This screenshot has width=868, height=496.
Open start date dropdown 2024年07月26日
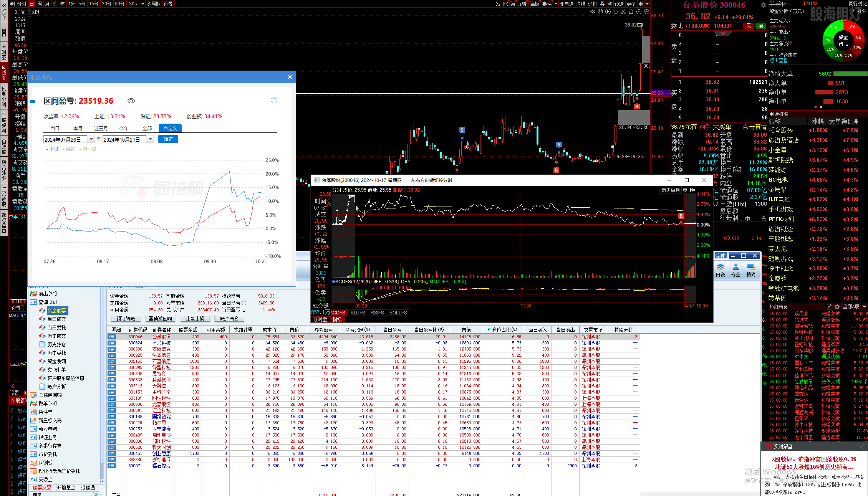coord(91,139)
